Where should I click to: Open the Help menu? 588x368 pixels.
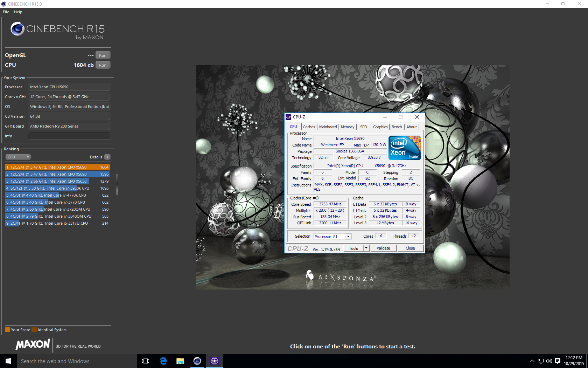pos(18,12)
